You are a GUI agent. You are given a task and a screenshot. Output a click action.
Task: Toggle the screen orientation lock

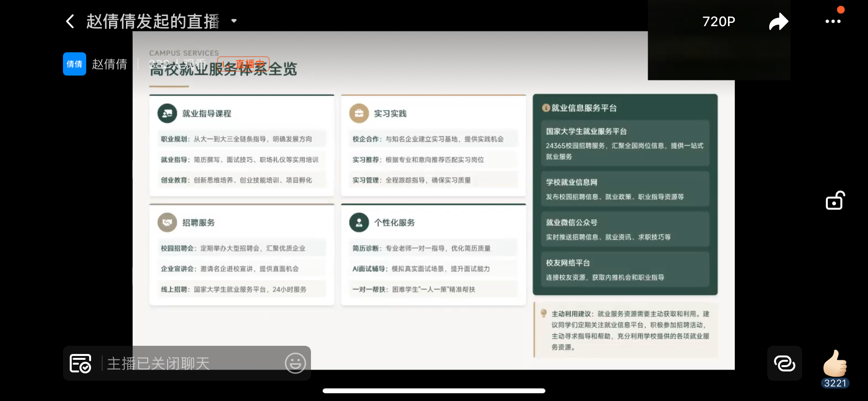tap(835, 200)
